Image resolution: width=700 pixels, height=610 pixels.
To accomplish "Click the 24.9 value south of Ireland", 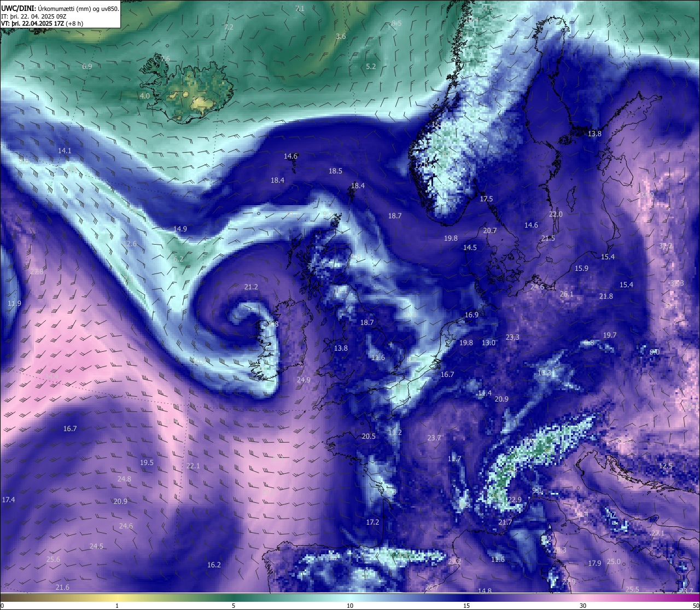I will [x=304, y=380].
